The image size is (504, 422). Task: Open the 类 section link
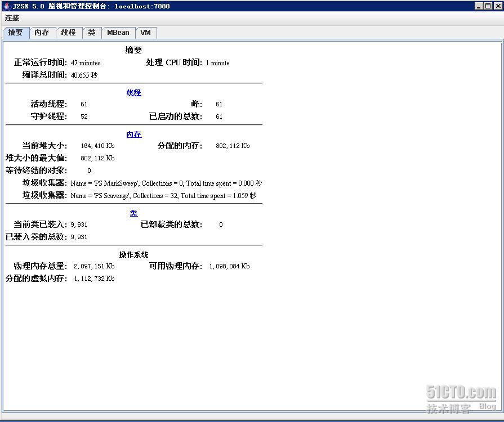[133, 213]
